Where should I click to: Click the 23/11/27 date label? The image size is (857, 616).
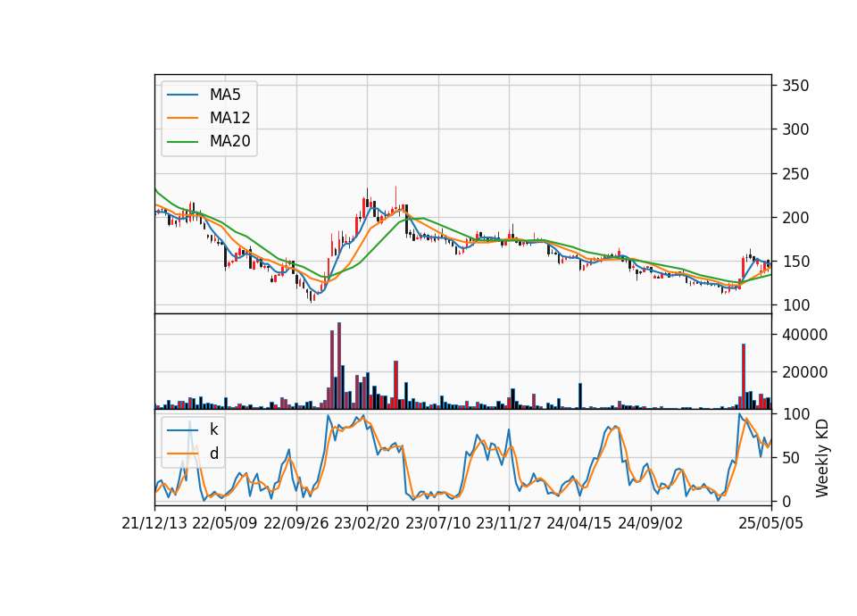pyautogui.click(x=508, y=523)
